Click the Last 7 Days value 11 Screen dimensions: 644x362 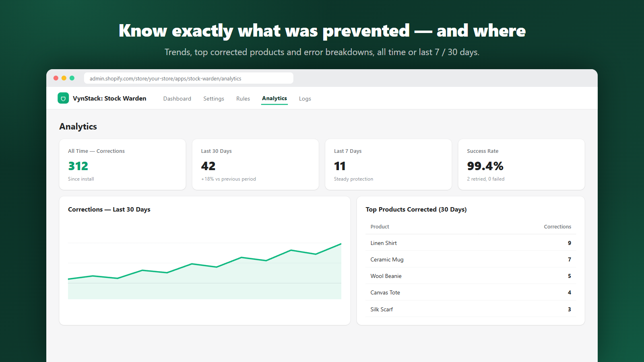pos(340,166)
